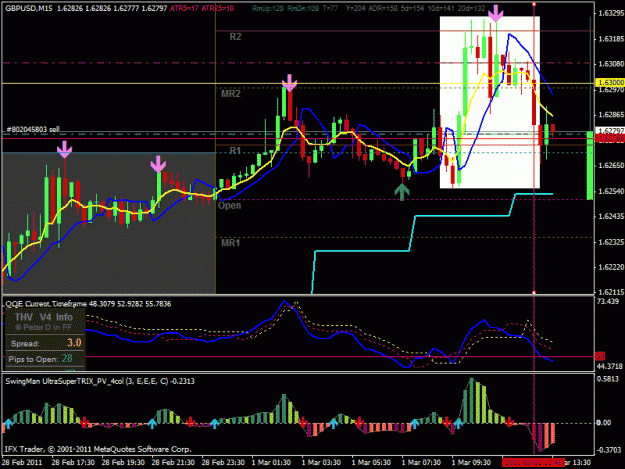The image size is (625, 469).
Task: Click the 28 Feb 23:30 time label
Action: (x=223, y=462)
